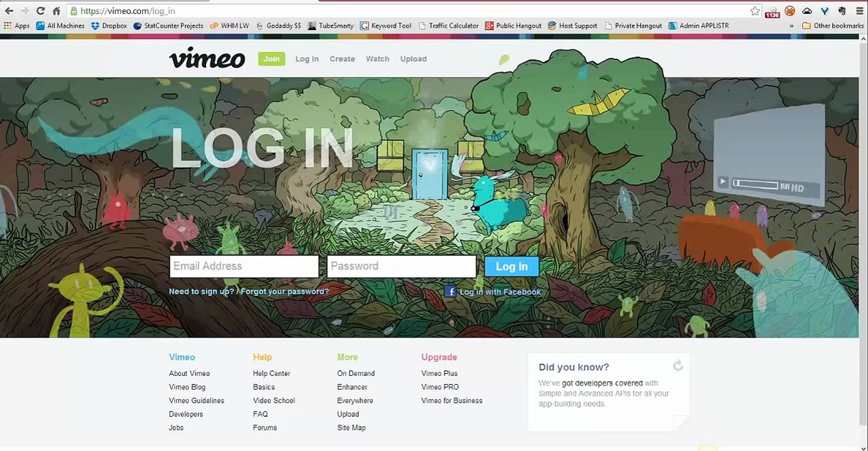Open the Site Map footer link
Image resolution: width=868 pixels, height=451 pixels.
click(x=351, y=428)
